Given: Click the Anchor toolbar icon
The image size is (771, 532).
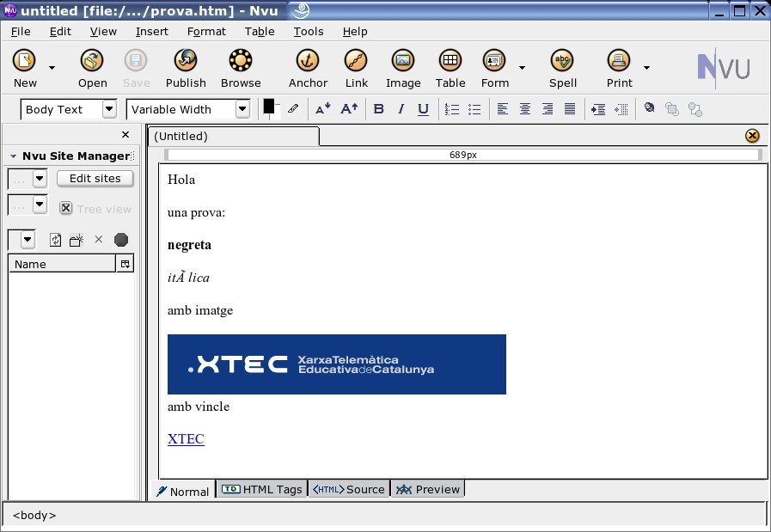Looking at the screenshot, I should pos(308,61).
